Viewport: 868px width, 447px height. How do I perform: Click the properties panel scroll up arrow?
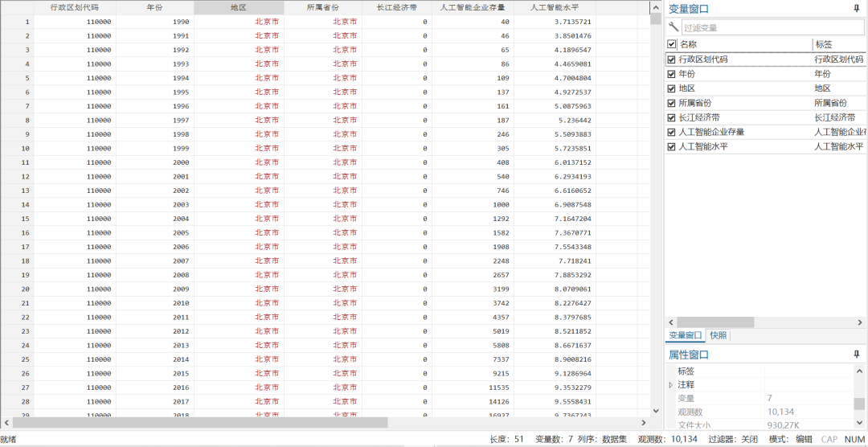click(x=859, y=371)
